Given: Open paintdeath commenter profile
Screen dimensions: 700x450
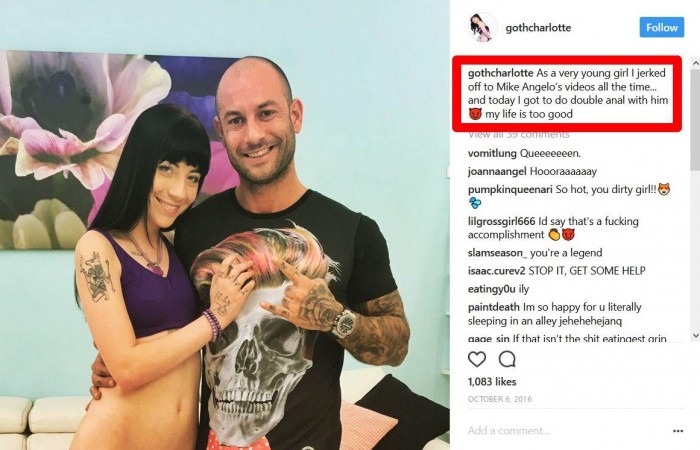Looking at the screenshot, I should click(494, 307).
